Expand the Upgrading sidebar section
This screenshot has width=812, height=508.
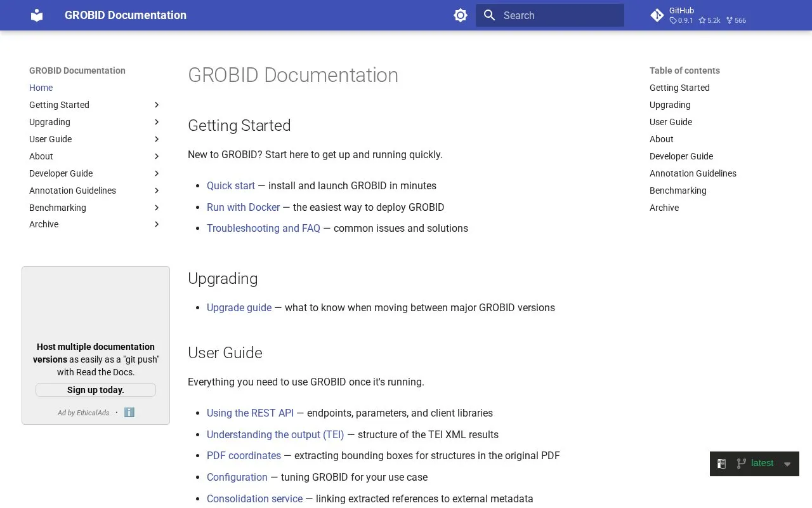point(157,122)
